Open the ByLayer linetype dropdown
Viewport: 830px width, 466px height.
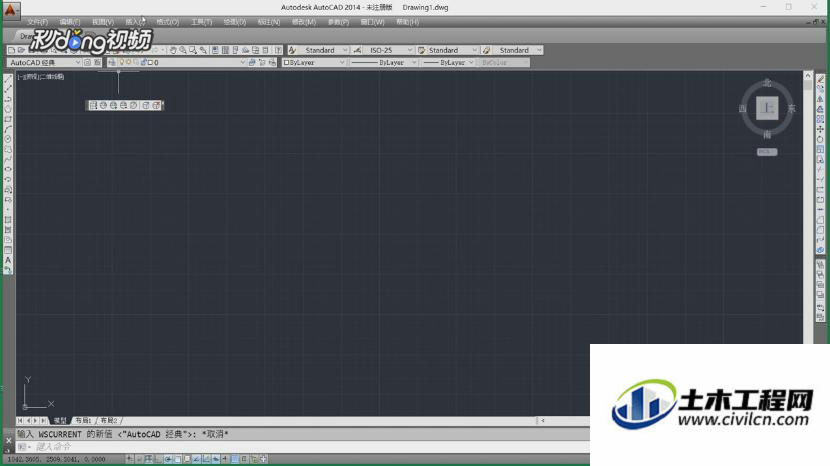[x=383, y=62]
